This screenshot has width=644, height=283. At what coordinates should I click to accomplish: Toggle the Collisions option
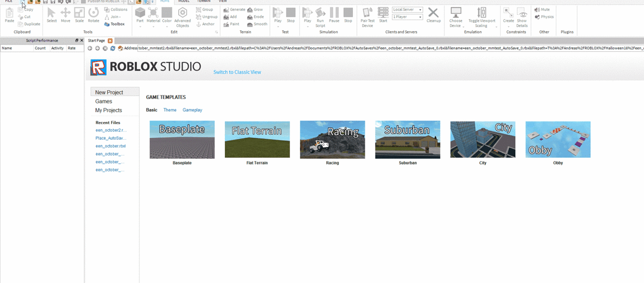pyautogui.click(x=116, y=9)
